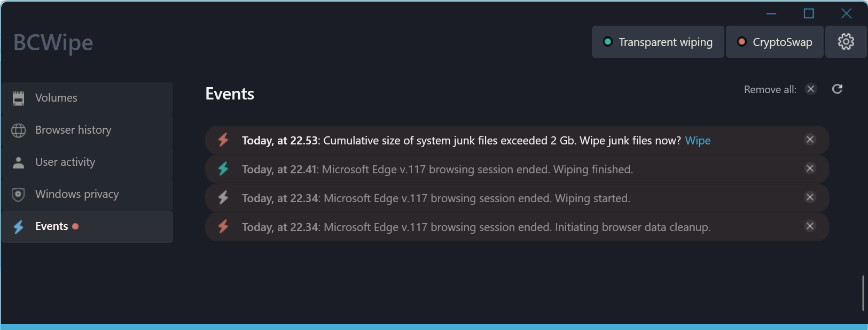Viewport: 868px width, 330px height.
Task: Open the settings gear icon
Action: 846,42
